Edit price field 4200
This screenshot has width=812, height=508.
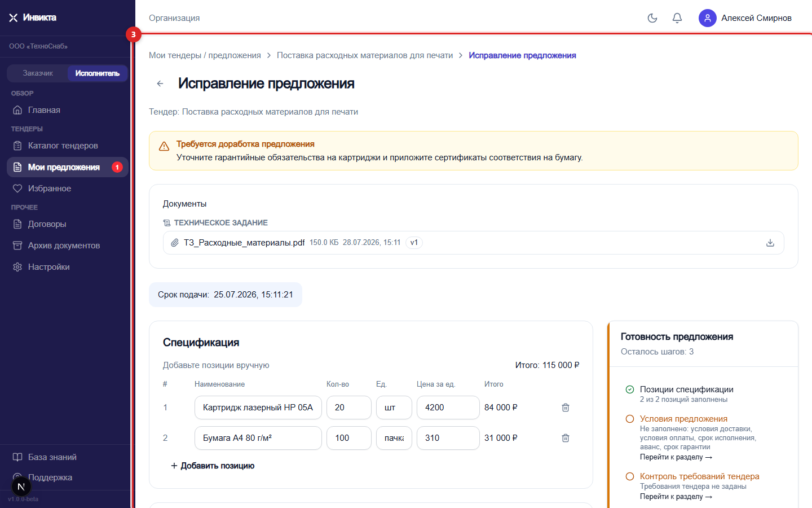coord(448,408)
